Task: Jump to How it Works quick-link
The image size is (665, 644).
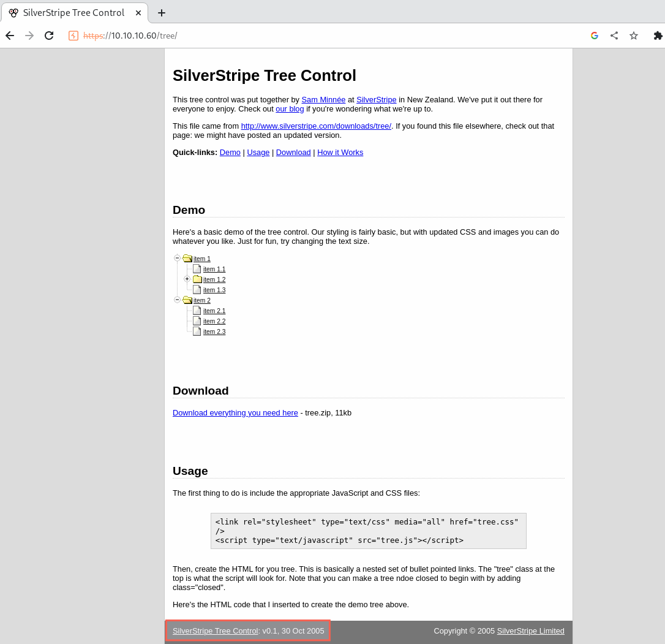Action: coord(340,153)
